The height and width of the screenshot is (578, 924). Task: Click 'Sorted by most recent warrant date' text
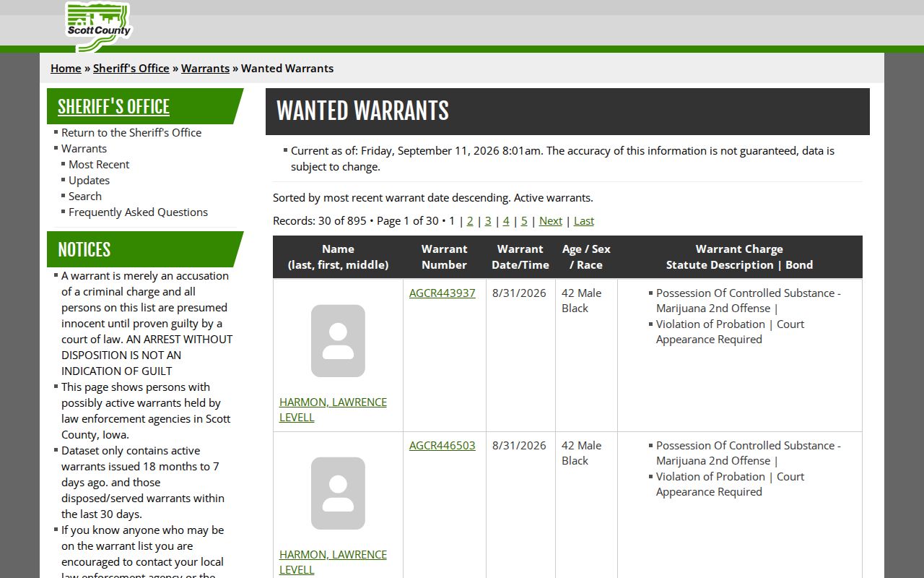[x=433, y=197]
